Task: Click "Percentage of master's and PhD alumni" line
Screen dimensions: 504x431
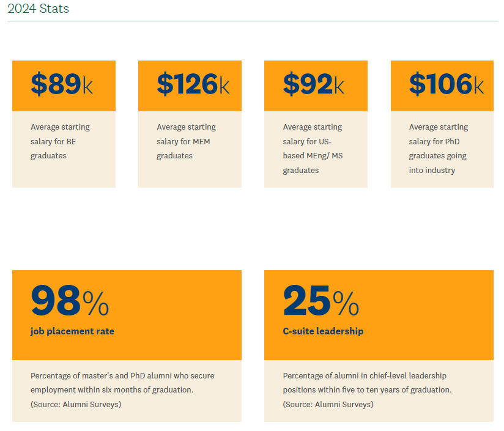Action: pyautogui.click(x=122, y=375)
